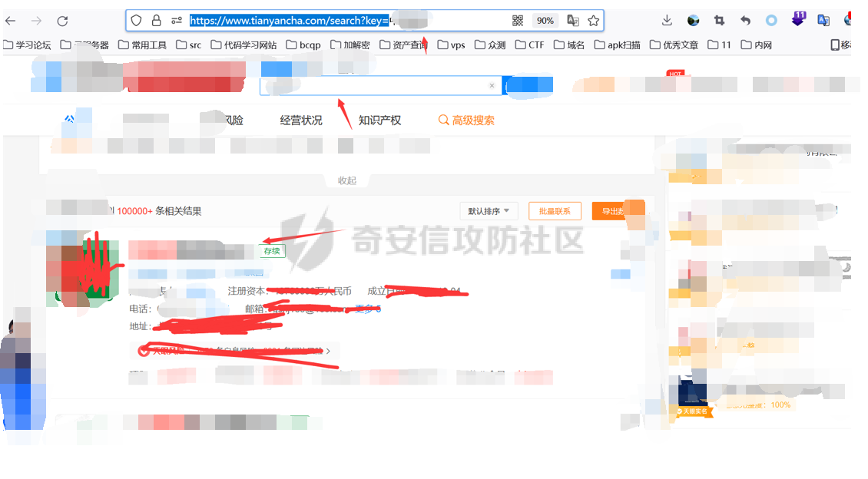The height and width of the screenshot is (479, 868).
Task: Click the browser reload button
Action: pyautogui.click(x=62, y=21)
